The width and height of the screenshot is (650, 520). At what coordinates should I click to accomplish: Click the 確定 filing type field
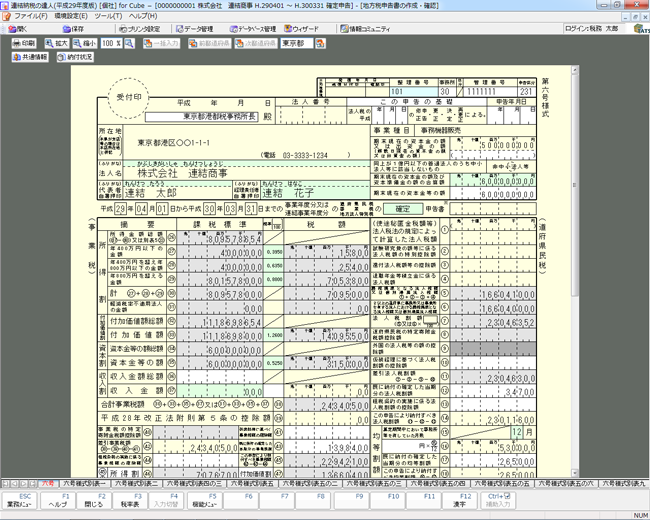[x=403, y=209]
